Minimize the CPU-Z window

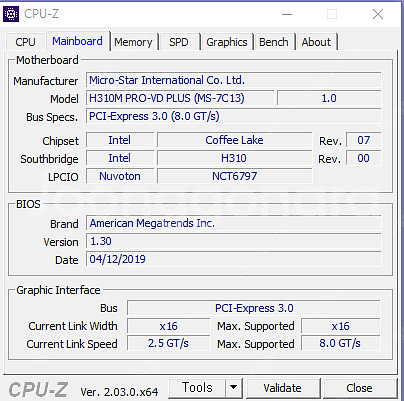tap(287, 14)
